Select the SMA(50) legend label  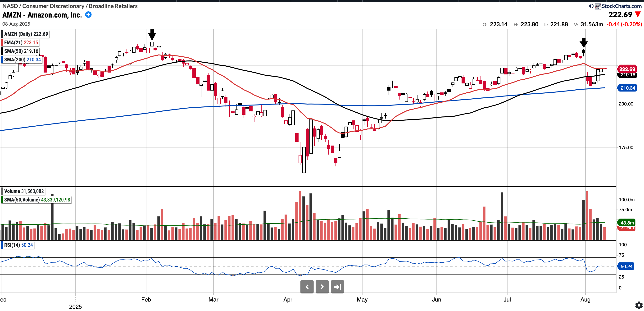pos(21,51)
